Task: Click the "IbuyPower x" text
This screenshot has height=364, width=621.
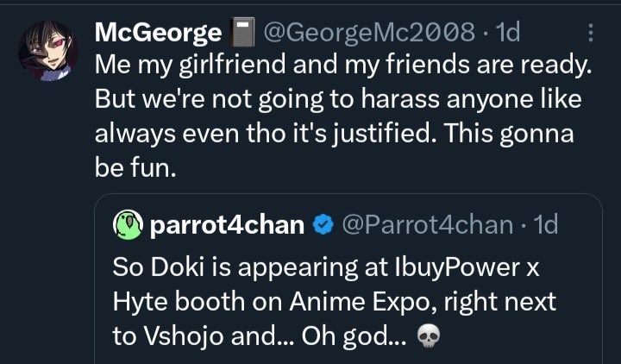Action: tap(467, 268)
